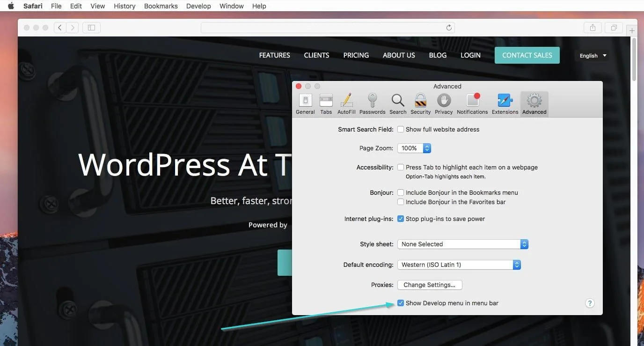Screen dimensions: 644x346
Task: Open the Edit menu
Action: (x=76, y=6)
